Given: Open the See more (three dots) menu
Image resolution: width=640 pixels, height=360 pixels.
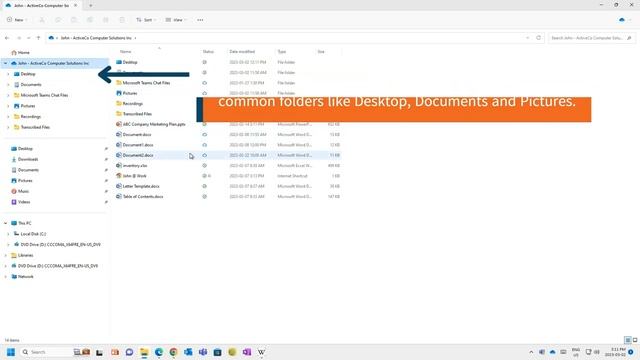Looking at the screenshot, I should (x=200, y=20).
